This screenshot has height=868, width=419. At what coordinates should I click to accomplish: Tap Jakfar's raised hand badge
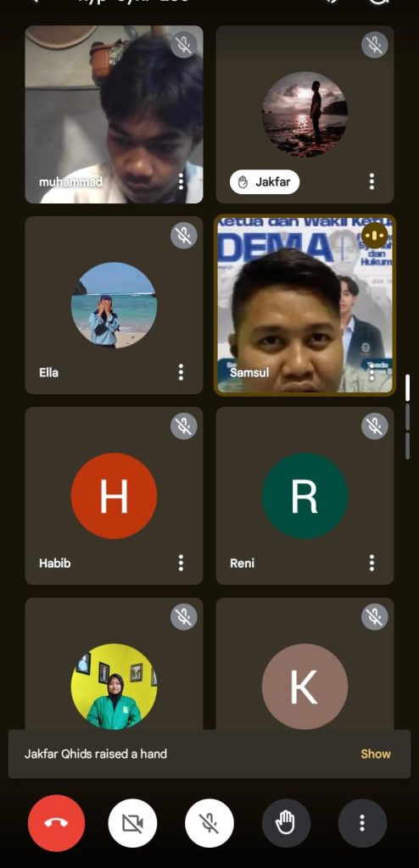tap(265, 182)
